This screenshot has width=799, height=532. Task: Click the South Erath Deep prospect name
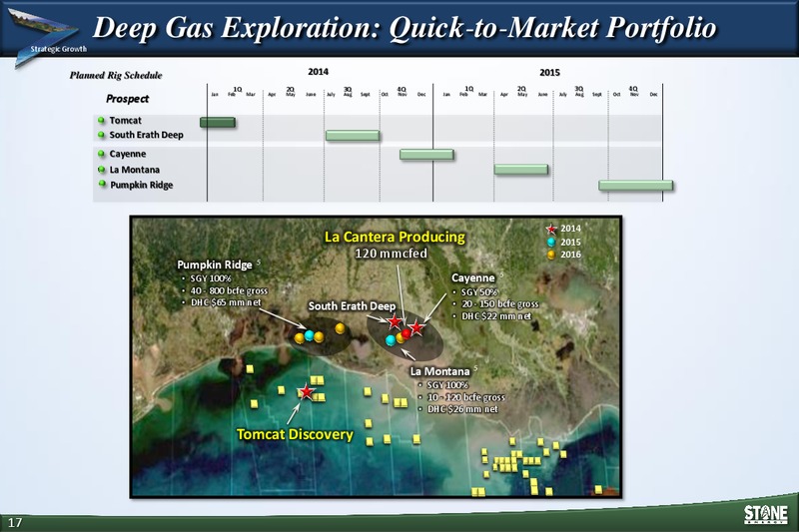click(146, 135)
